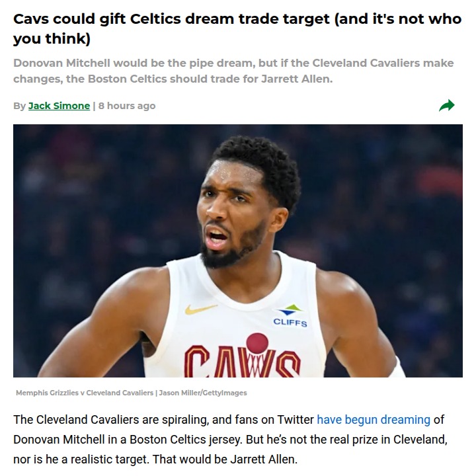Select the gray subheadline about Jarrett Allen trade
The width and height of the screenshot is (476, 476).
click(x=233, y=71)
